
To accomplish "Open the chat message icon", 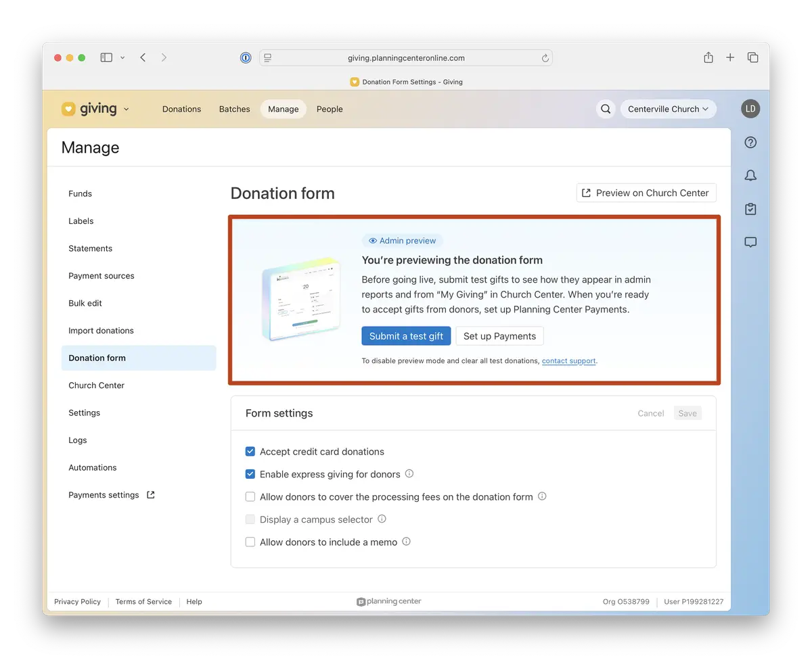I will click(x=750, y=242).
